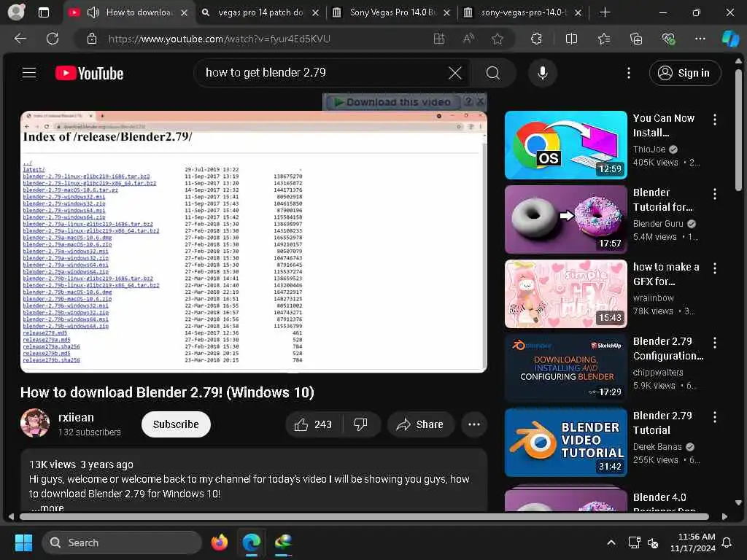Click the YouTube search magnifier button
Screen dimensions: 747x560
pyautogui.click(x=493, y=73)
